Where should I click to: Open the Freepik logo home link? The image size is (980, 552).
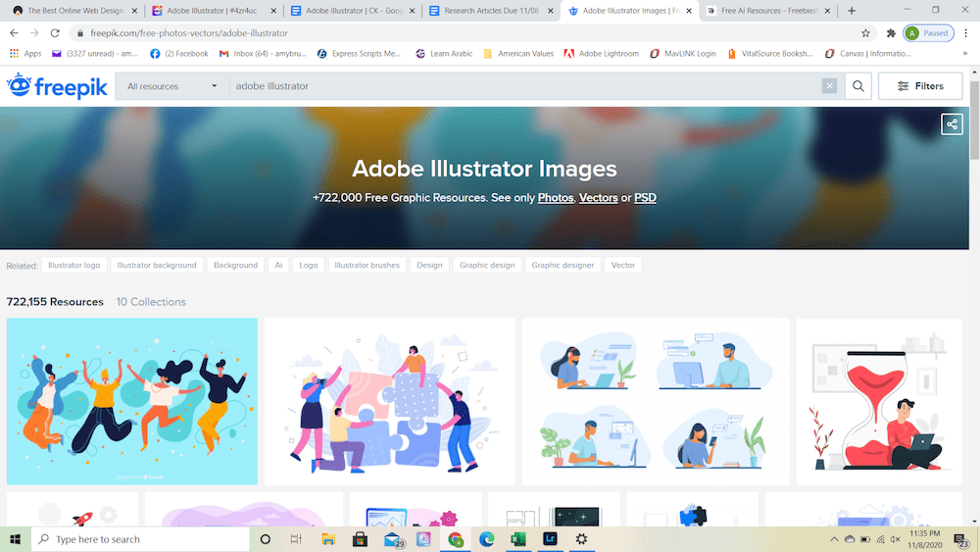pyautogui.click(x=57, y=86)
